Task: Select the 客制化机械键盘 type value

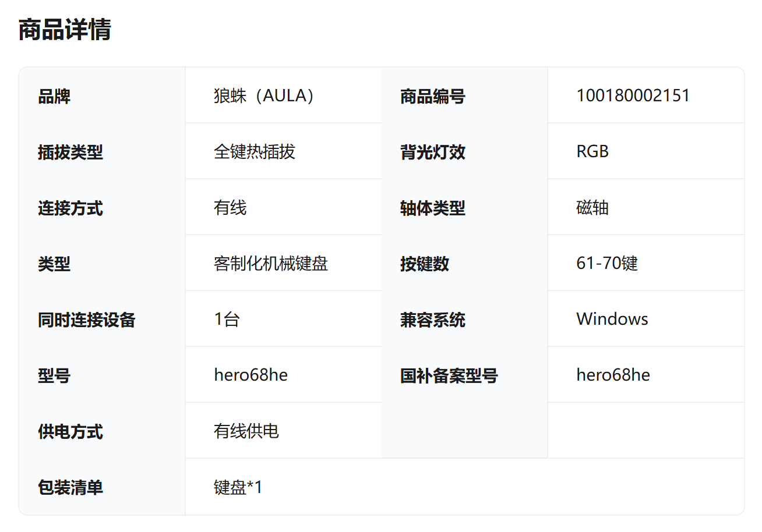Action: pyautogui.click(x=271, y=263)
